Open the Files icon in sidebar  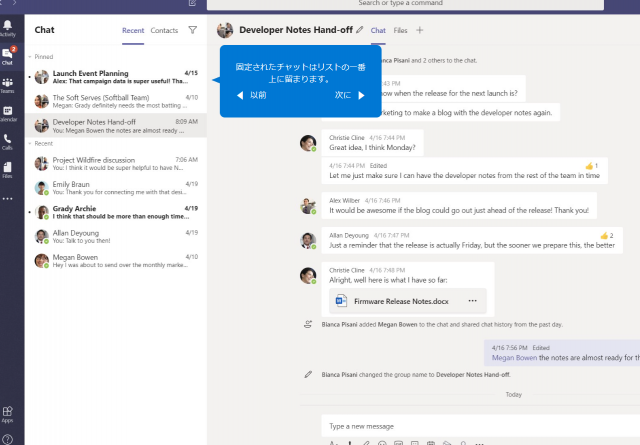click(7, 170)
